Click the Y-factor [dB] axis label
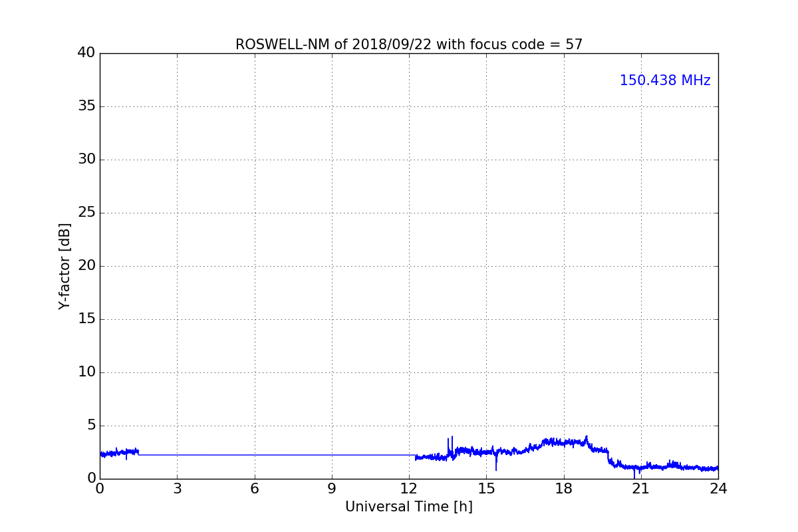The width and height of the screenshot is (798, 532). tap(65, 266)
